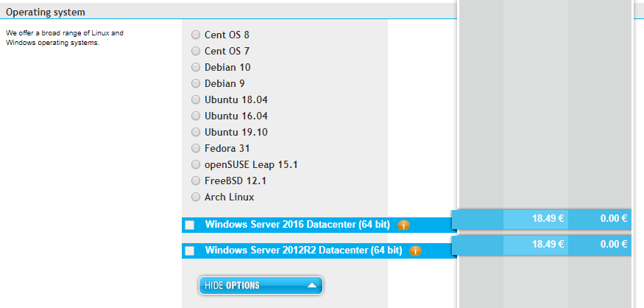
Task: Click the Linux and Windows description text
Action: [x=65, y=38]
